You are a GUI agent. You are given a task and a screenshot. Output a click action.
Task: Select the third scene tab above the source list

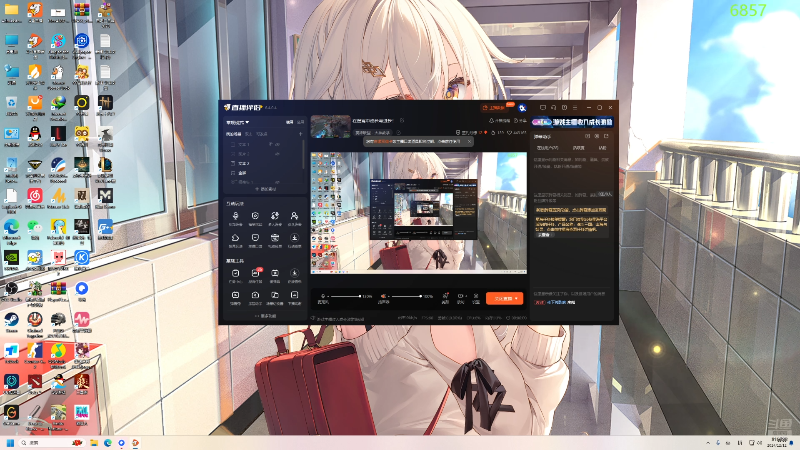[x=262, y=134]
